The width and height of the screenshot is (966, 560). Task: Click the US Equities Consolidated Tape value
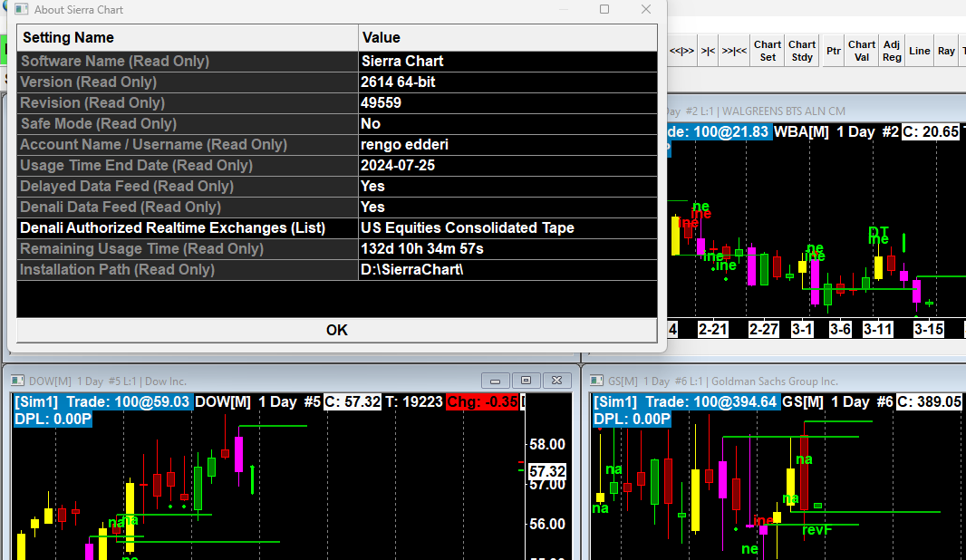pyautogui.click(x=468, y=228)
